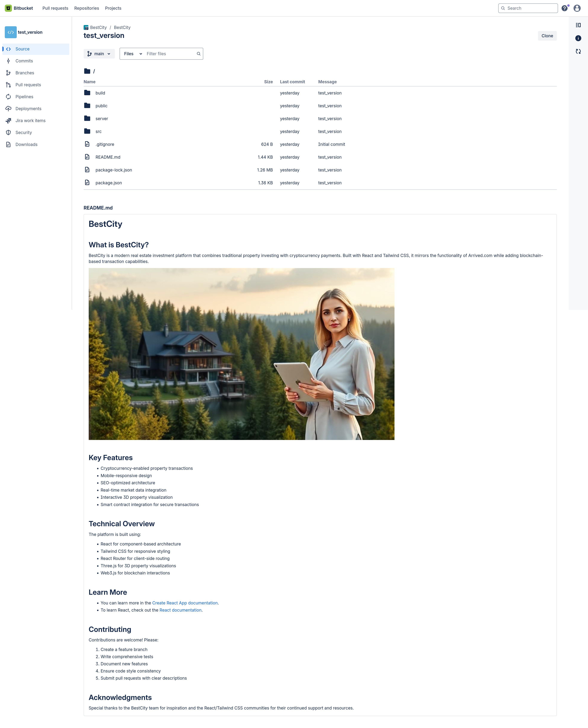This screenshot has width=588, height=728.
Task: Open the help menu
Action: (564, 8)
